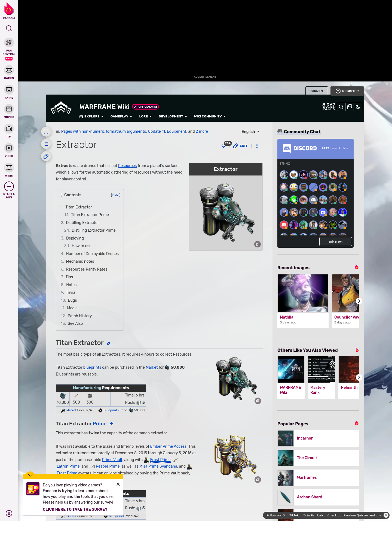This screenshot has width=392, height=545.
Task: Open the three-dot more actions menu
Action: click(257, 146)
